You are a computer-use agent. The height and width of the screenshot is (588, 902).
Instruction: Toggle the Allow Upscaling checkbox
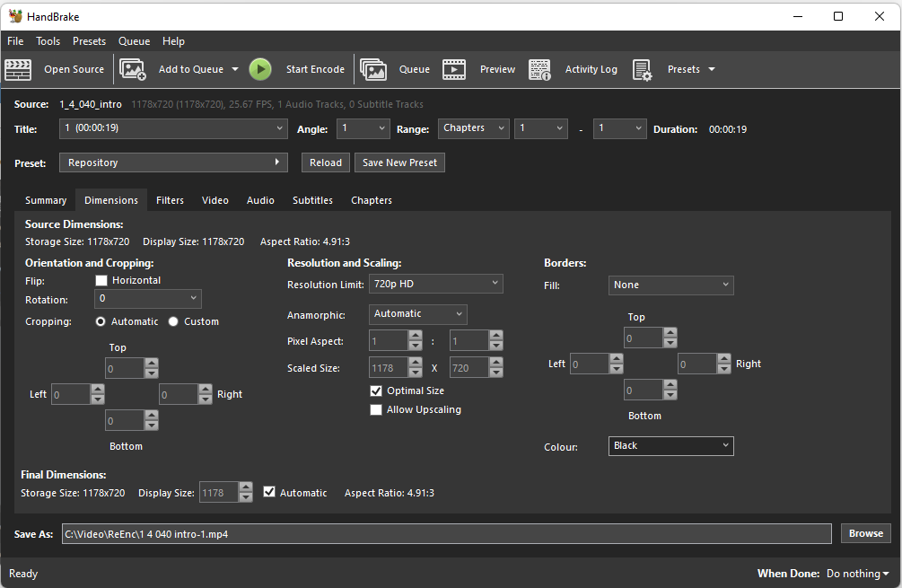(x=376, y=409)
